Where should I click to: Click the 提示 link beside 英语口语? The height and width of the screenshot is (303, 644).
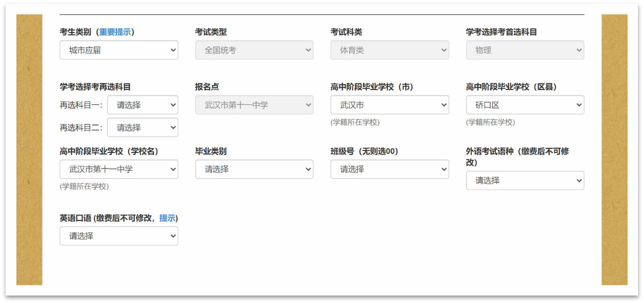point(167,218)
